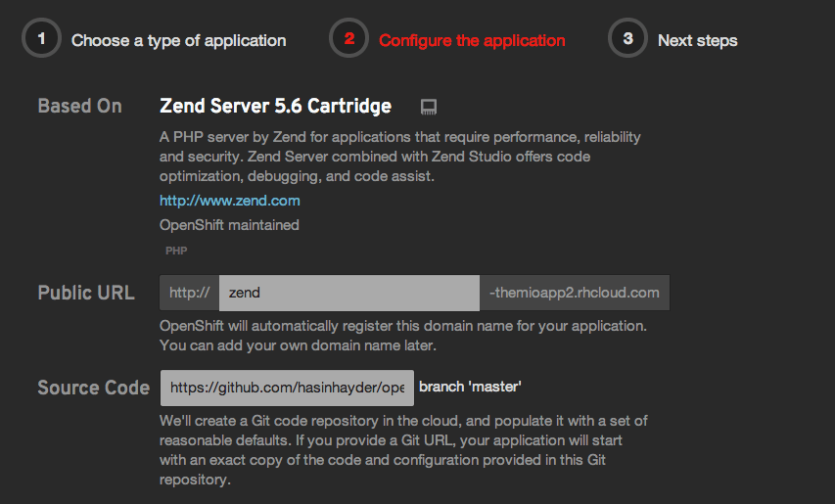
Task: Go to Choose a type of application step
Action: pos(179,41)
